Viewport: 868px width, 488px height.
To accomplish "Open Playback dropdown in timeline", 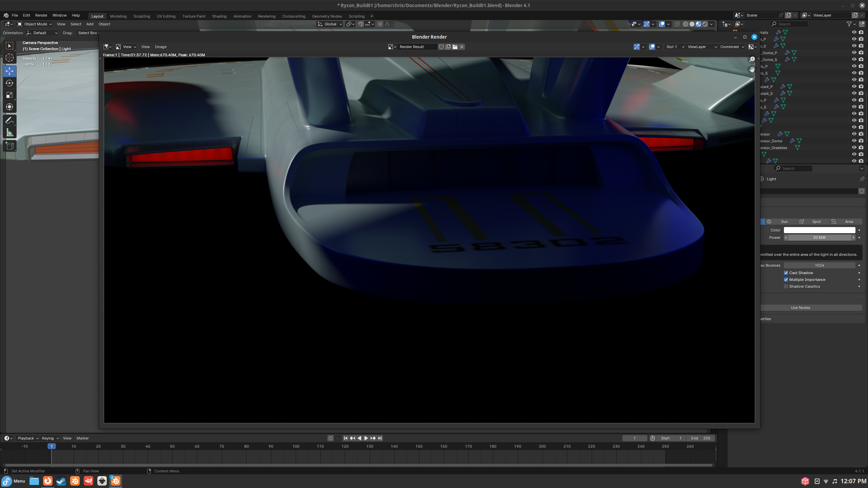I will [x=28, y=438].
